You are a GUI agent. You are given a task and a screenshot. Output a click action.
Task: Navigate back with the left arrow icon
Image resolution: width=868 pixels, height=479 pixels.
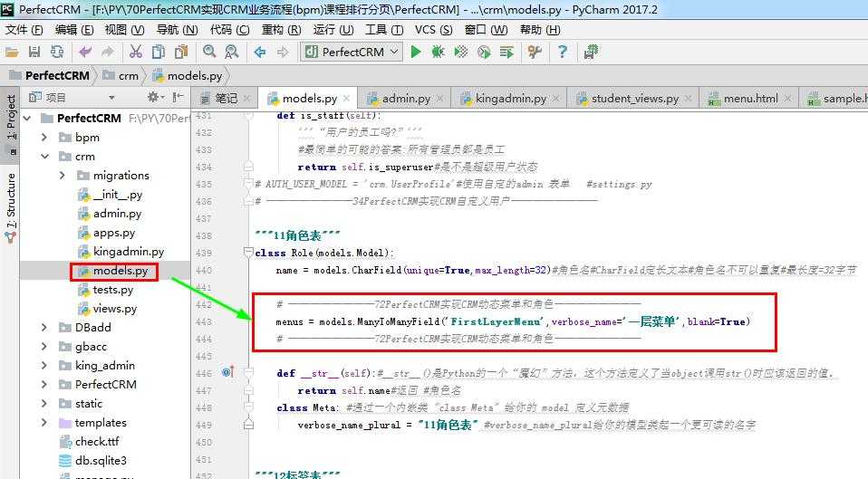coord(260,52)
